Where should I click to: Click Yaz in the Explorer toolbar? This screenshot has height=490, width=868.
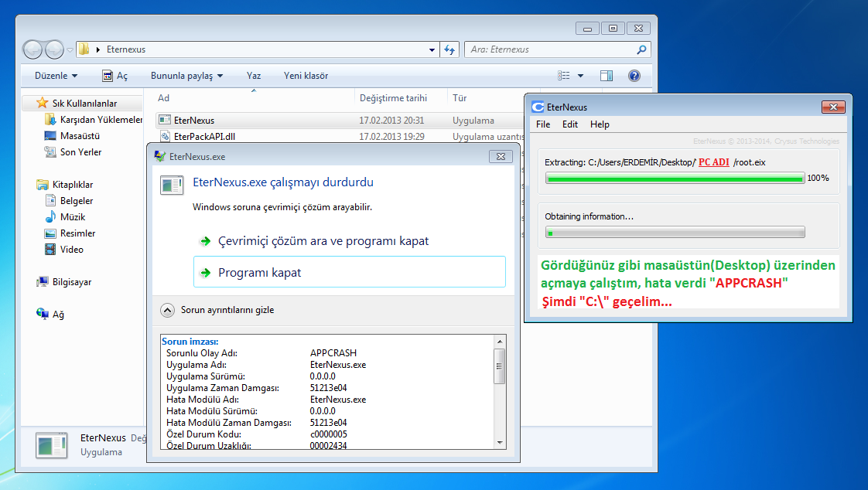click(254, 76)
